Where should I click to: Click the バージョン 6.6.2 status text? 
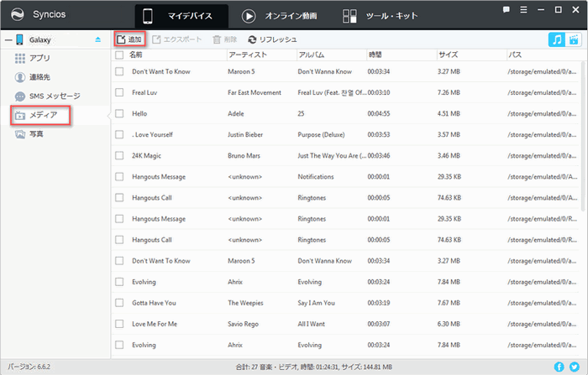pyautogui.click(x=29, y=367)
